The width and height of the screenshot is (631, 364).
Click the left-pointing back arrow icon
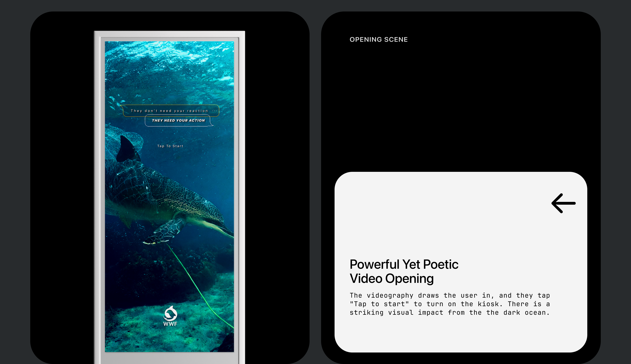[x=563, y=203]
